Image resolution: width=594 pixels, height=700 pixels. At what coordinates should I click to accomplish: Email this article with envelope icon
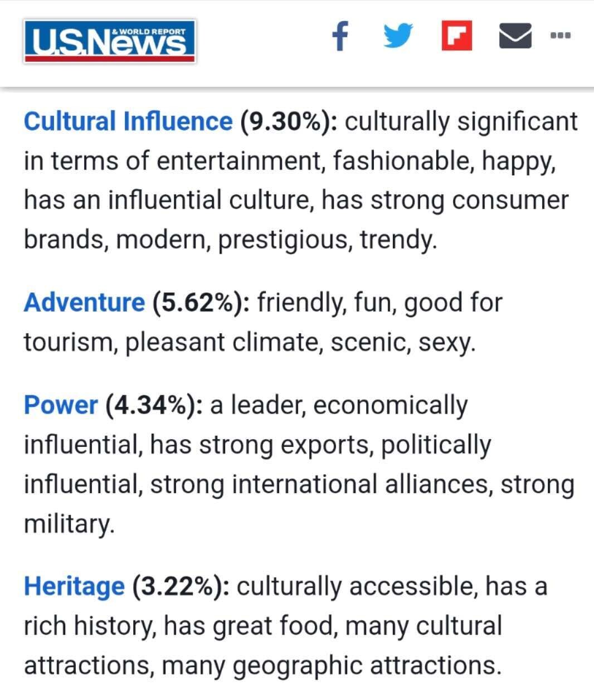(x=514, y=36)
